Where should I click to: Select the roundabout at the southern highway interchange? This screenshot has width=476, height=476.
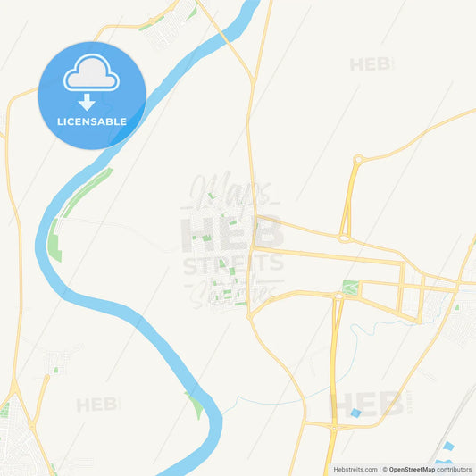334,429
